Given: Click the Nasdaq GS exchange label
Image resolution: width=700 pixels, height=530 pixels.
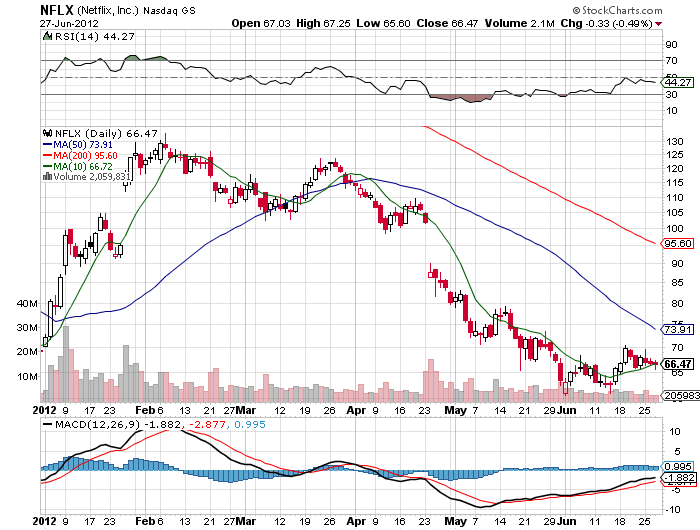Looking at the screenshot, I should tap(169, 11).
